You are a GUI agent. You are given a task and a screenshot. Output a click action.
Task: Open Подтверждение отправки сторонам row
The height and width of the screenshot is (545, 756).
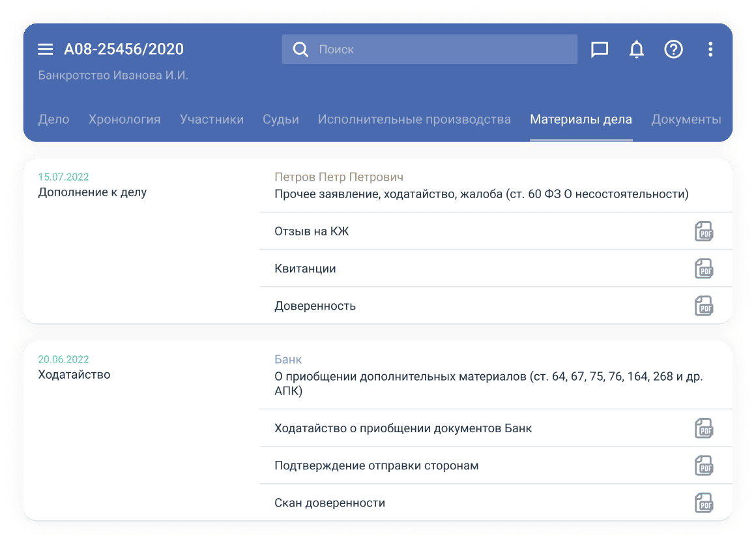tap(496, 465)
